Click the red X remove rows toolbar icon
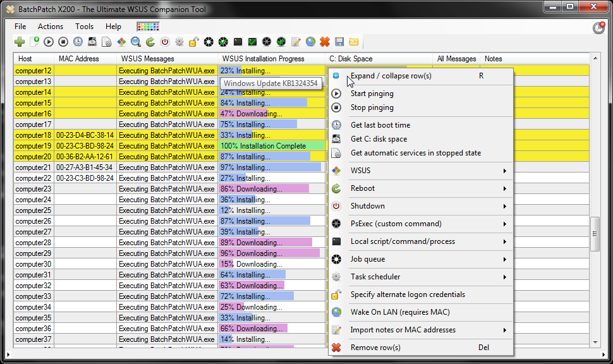This screenshot has height=364, width=613. pyautogui.click(x=324, y=42)
